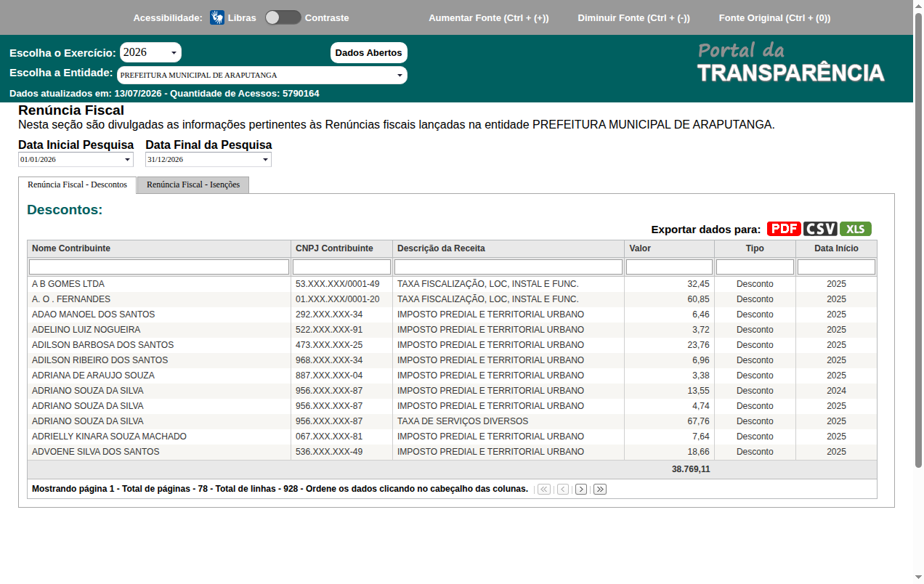Click the 2024 Data Início cell
This screenshot has width=924, height=584.
click(836, 391)
